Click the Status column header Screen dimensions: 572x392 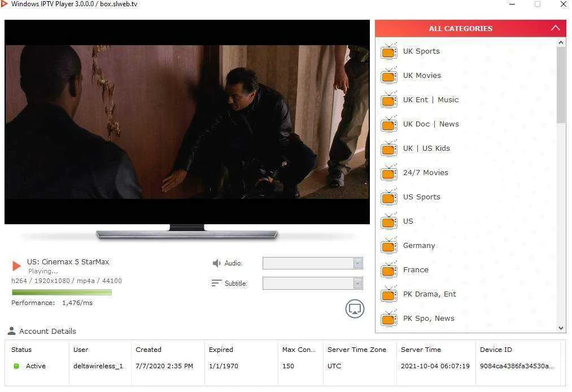click(x=21, y=350)
